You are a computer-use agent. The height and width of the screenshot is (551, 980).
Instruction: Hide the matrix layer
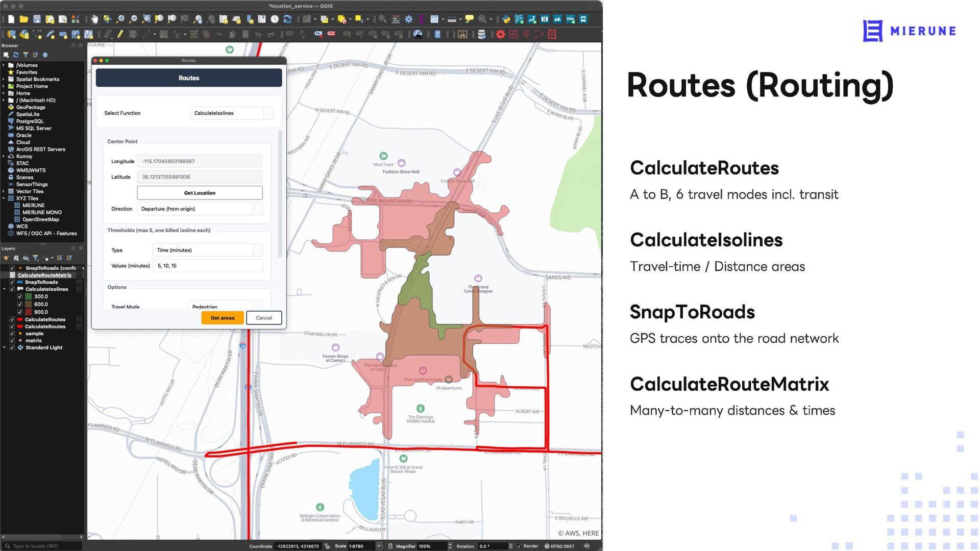pos(12,341)
